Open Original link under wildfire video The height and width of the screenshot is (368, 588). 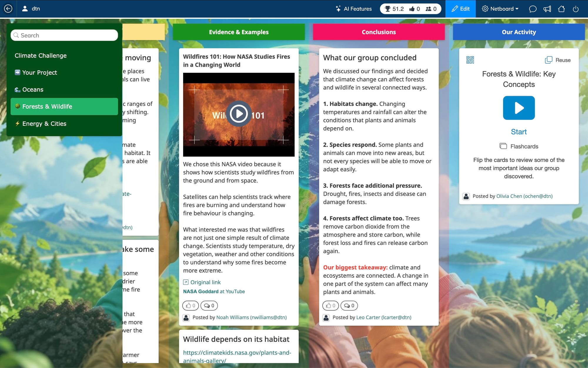202,282
